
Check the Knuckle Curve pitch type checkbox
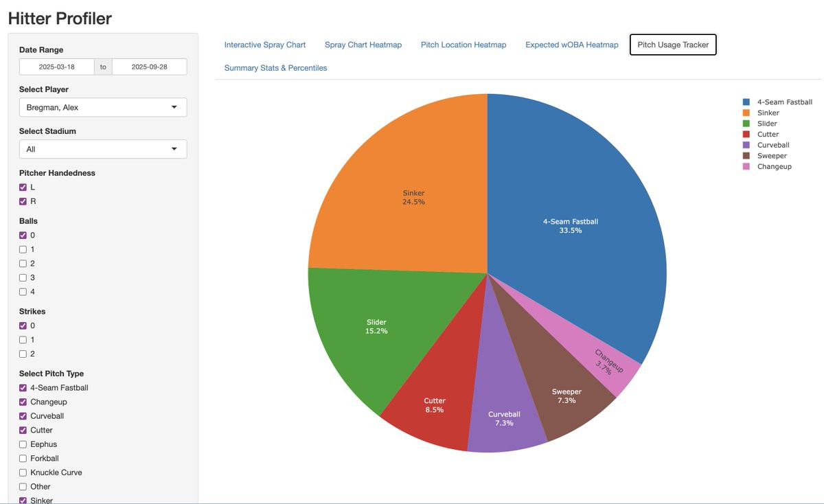(x=23, y=472)
